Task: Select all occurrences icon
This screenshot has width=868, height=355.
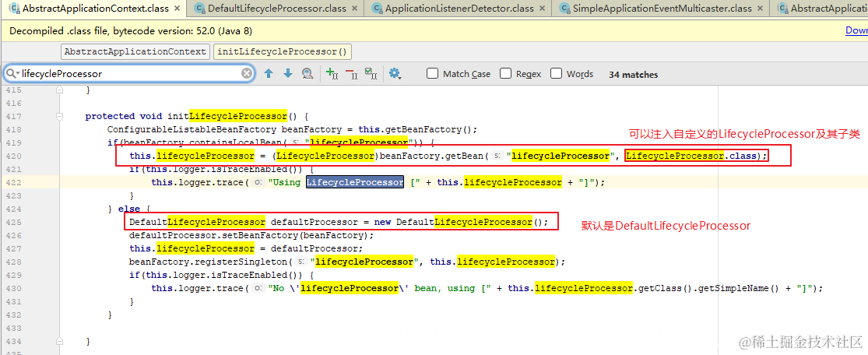Action: click(x=371, y=74)
